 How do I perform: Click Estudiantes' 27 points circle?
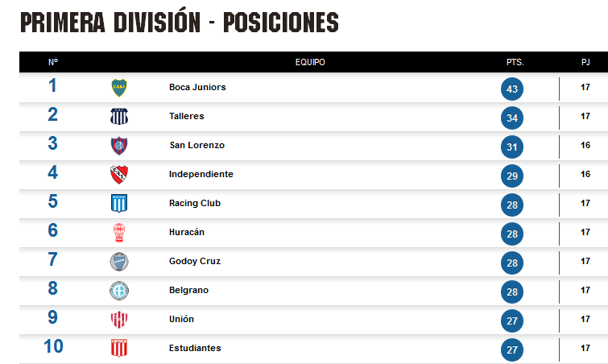coord(512,350)
